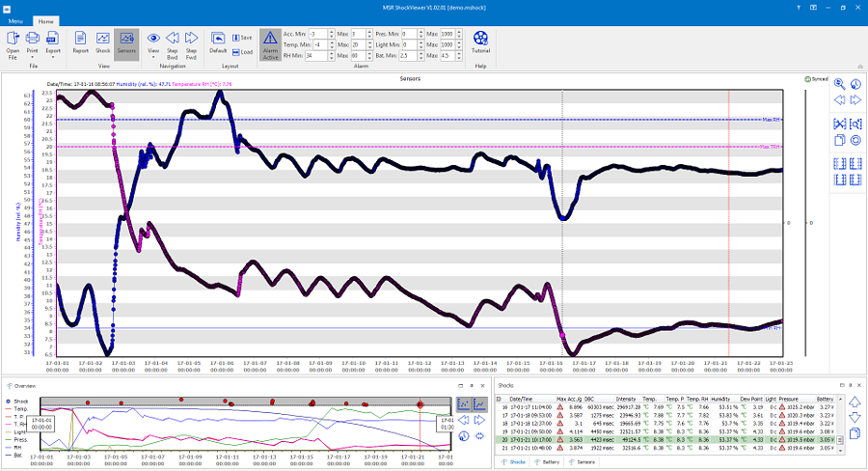Adjust the Temp. Max spinner arrows
Screen dimensions: 868x471
[x=369, y=45]
